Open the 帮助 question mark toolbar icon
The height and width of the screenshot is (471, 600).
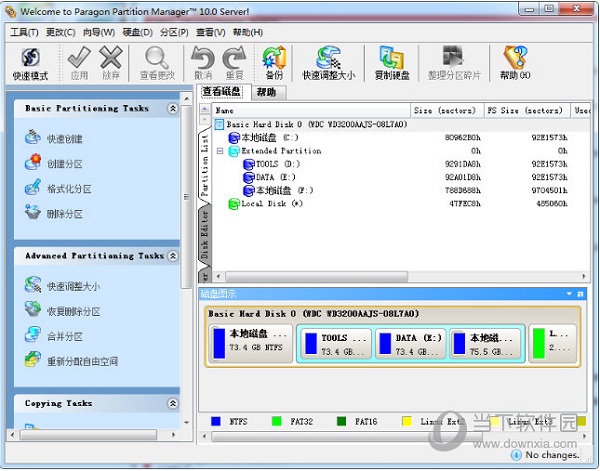tap(515, 63)
